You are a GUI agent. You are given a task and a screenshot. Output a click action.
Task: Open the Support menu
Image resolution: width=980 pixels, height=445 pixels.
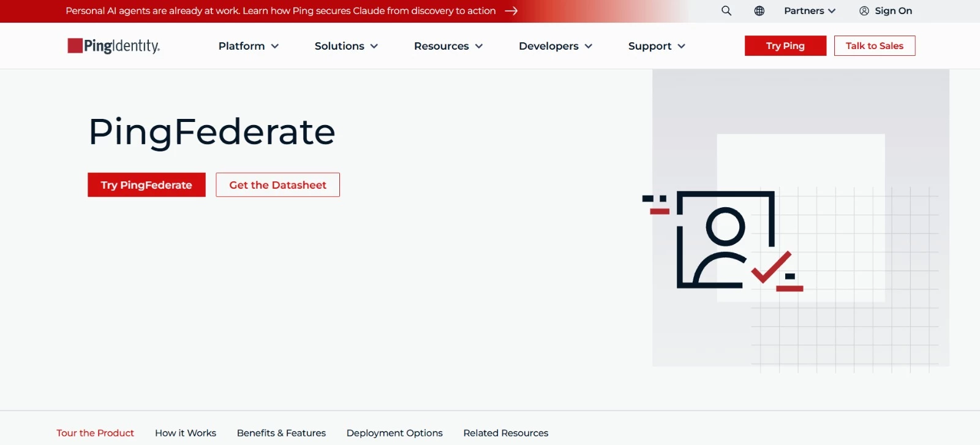[657, 46]
